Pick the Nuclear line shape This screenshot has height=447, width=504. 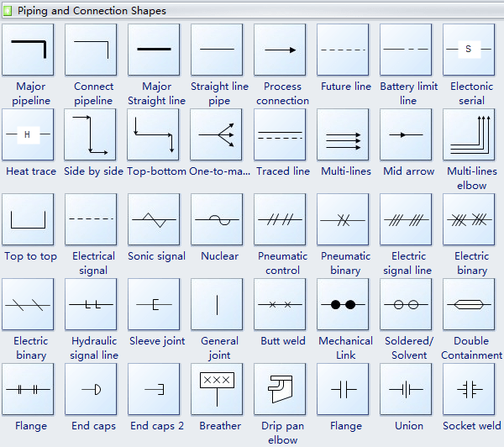(217, 219)
